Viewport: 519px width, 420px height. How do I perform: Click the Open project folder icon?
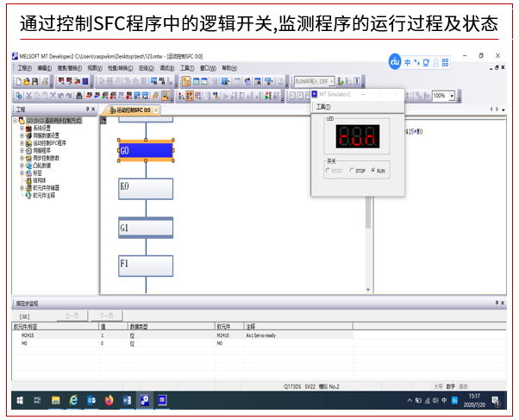[x=27, y=81]
